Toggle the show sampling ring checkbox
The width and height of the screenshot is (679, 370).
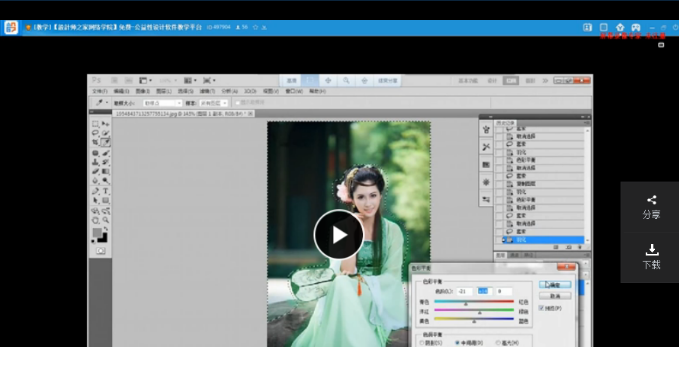click(x=238, y=103)
